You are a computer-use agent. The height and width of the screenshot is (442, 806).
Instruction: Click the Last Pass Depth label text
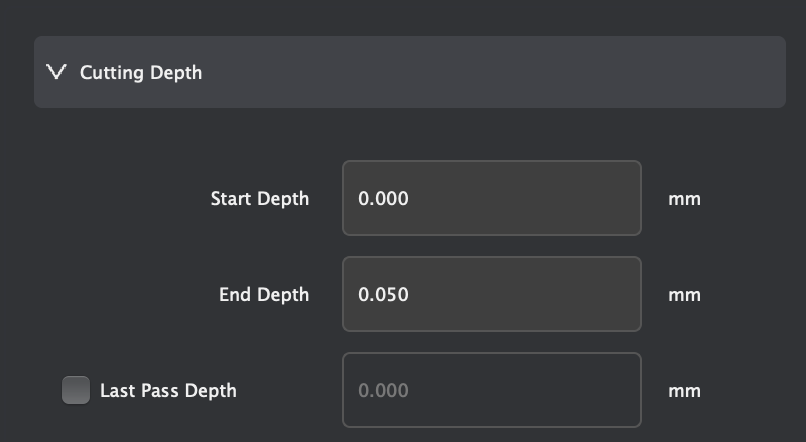(x=168, y=390)
